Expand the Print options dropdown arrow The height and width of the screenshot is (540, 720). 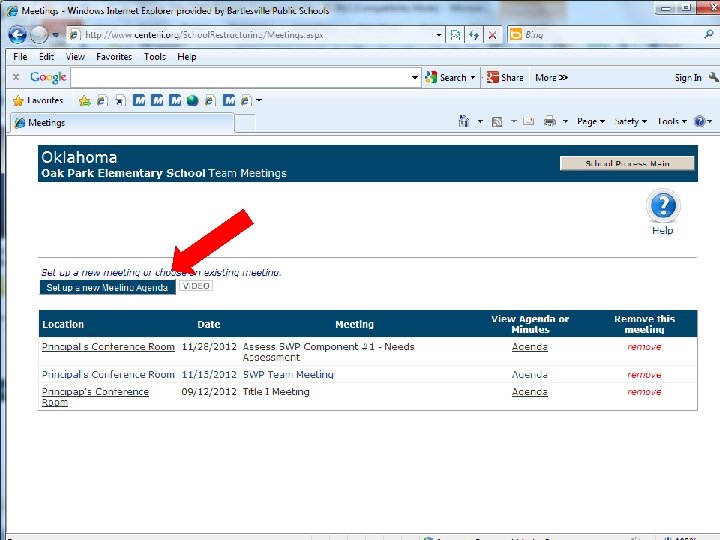tap(565, 122)
